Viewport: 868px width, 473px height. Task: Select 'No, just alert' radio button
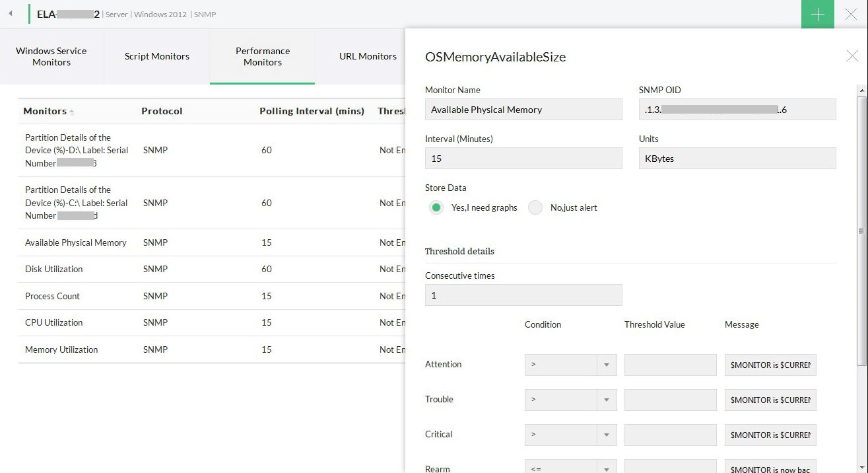pos(536,207)
